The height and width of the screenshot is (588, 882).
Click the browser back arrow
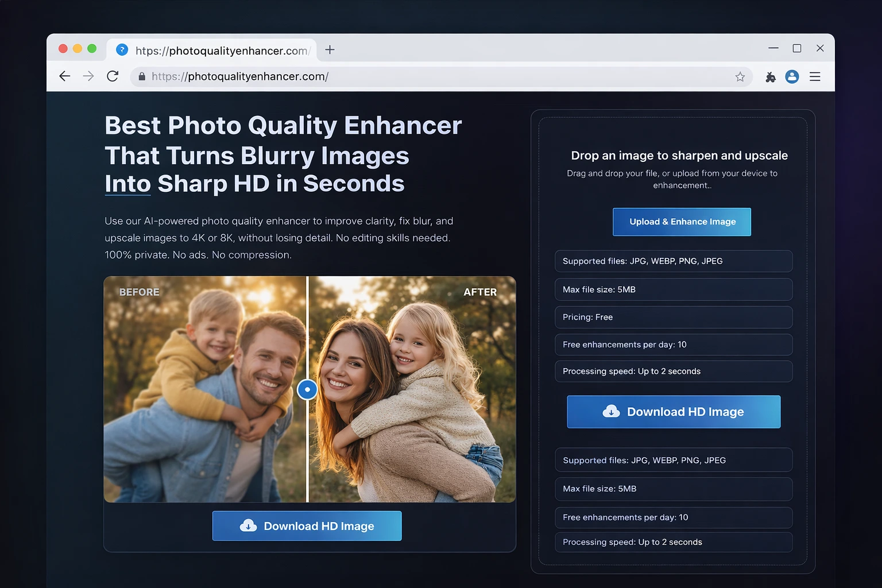coord(65,76)
